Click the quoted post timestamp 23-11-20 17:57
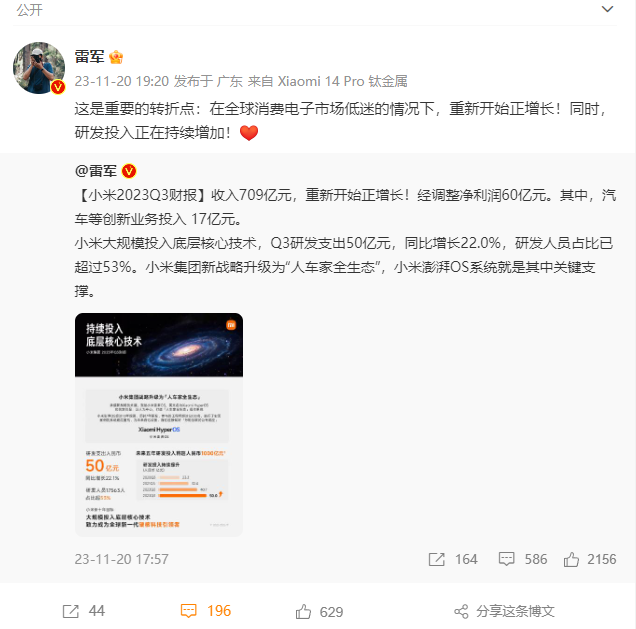 pos(121,559)
